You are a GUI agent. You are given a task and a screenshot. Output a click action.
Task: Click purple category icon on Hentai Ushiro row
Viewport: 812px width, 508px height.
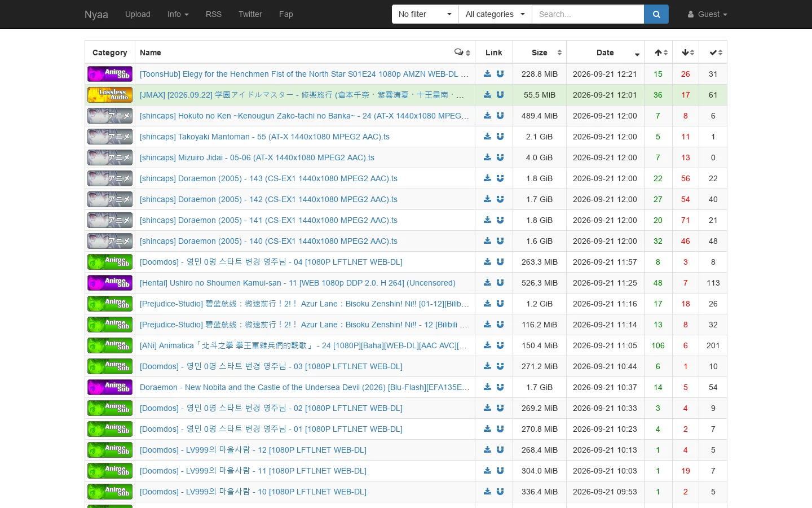point(110,283)
